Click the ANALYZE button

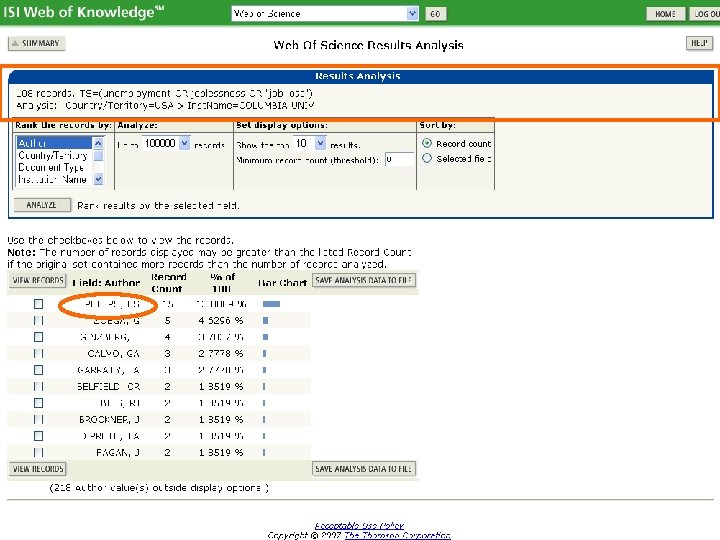[42, 205]
